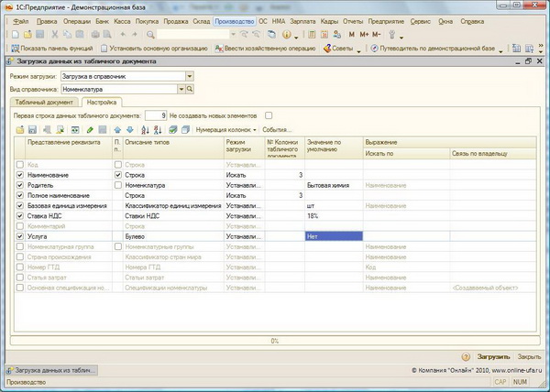Image resolution: width=550 pixels, height=392 pixels.
Task: Click the M+ memory add button
Action: point(364,34)
